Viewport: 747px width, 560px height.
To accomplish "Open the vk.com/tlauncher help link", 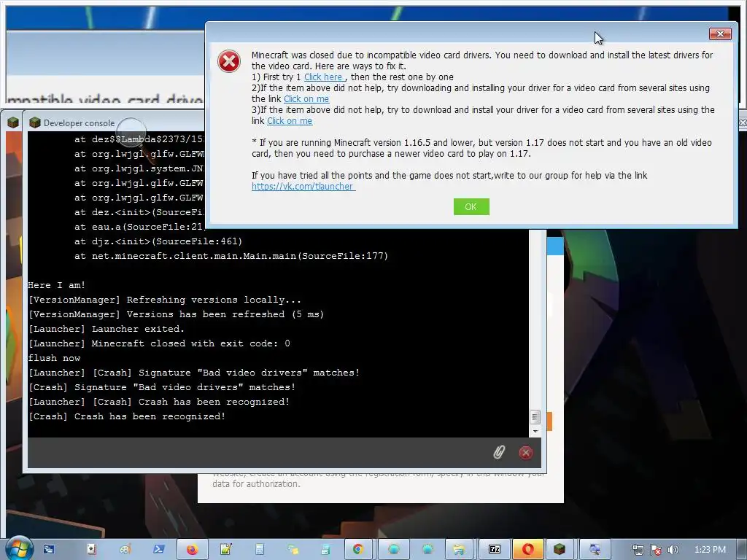I will [303, 187].
